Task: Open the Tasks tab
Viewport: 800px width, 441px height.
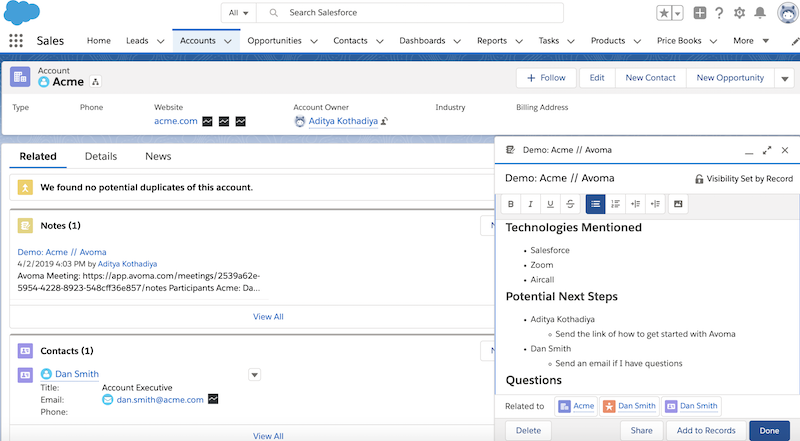Action: [549, 41]
